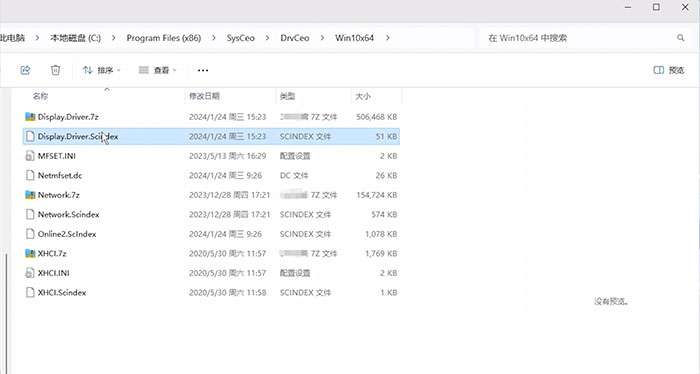Click 506,468 KB size cell
The height and width of the screenshot is (374, 700).
[x=376, y=117]
